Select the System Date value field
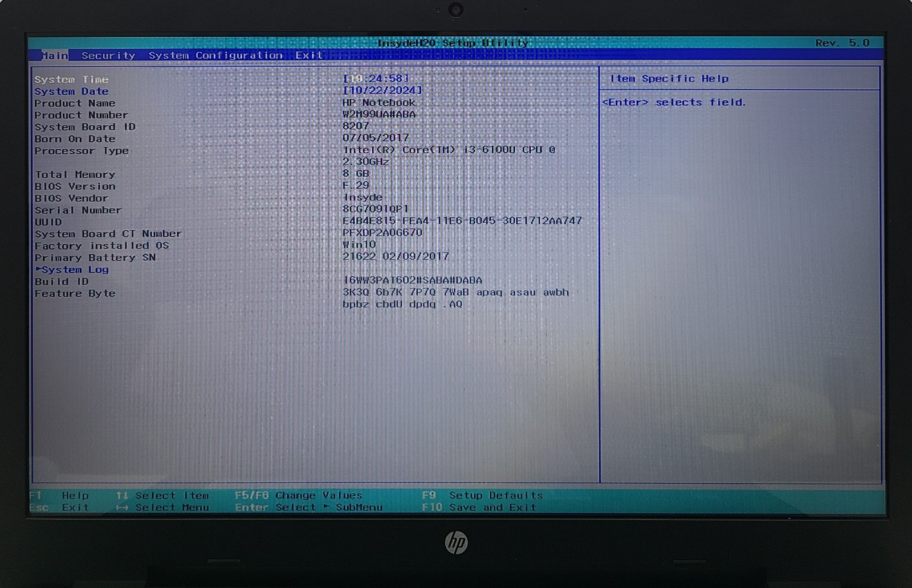The width and height of the screenshot is (912, 588). (382, 90)
